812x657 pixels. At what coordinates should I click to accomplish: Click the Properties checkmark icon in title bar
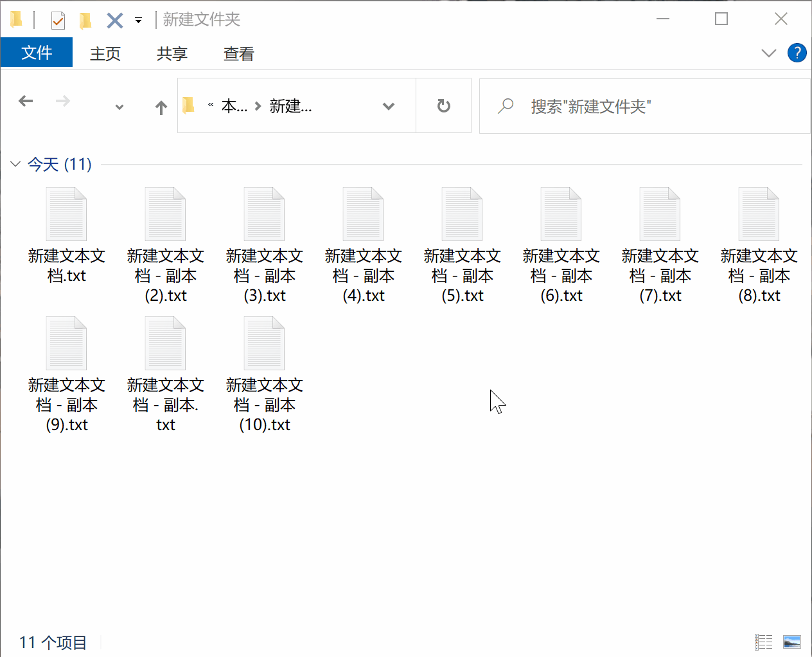point(58,21)
